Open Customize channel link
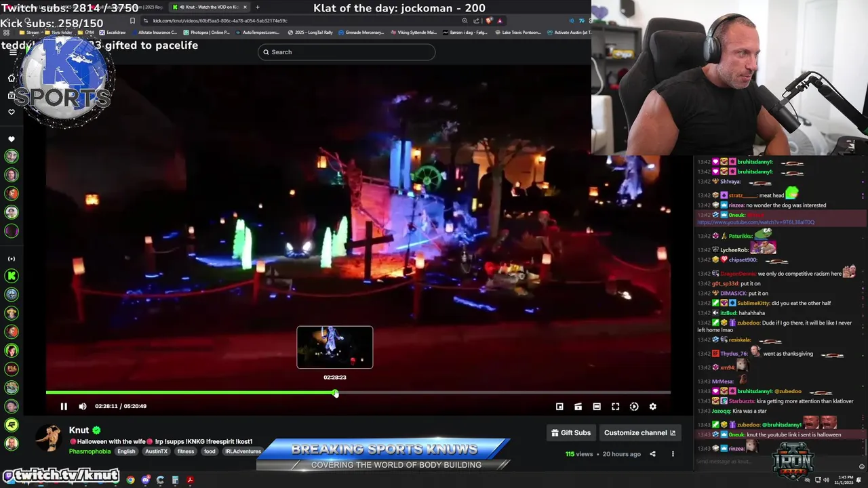This screenshot has width=868, height=488. coord(639,432)
